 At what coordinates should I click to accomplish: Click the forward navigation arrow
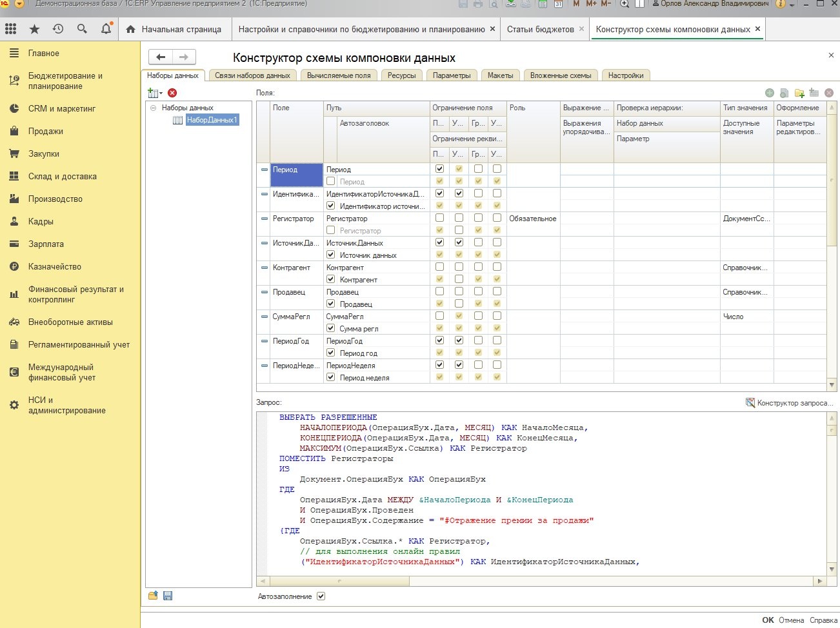tap(184, 57)
